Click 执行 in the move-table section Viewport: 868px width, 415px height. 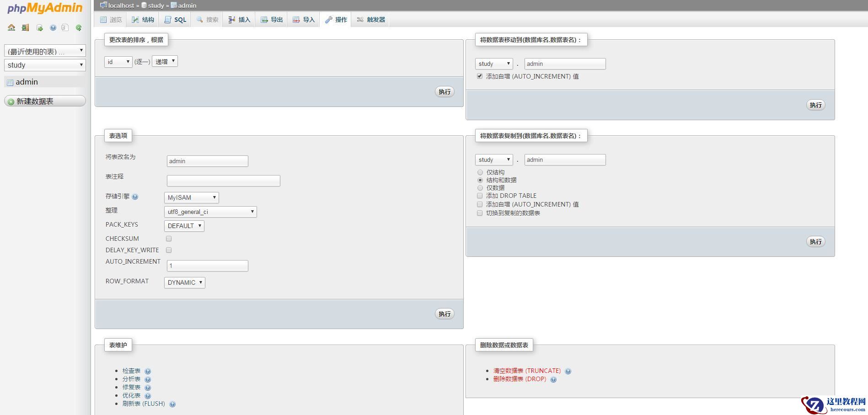pyautogui.click(x=816, y=105)
